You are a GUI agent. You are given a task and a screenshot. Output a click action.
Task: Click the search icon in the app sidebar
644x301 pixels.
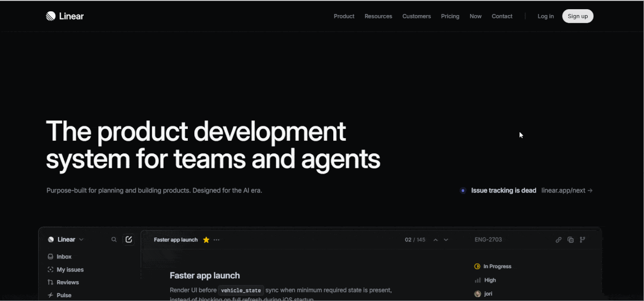click(114, 240)
